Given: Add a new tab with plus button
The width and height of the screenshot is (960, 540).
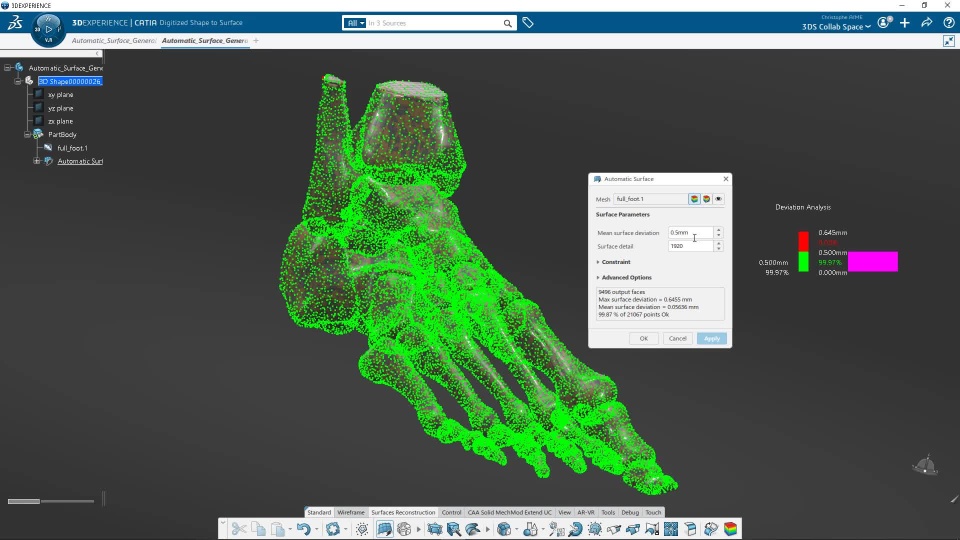Looking at the screenshot, I should click(x=256, y=41).
